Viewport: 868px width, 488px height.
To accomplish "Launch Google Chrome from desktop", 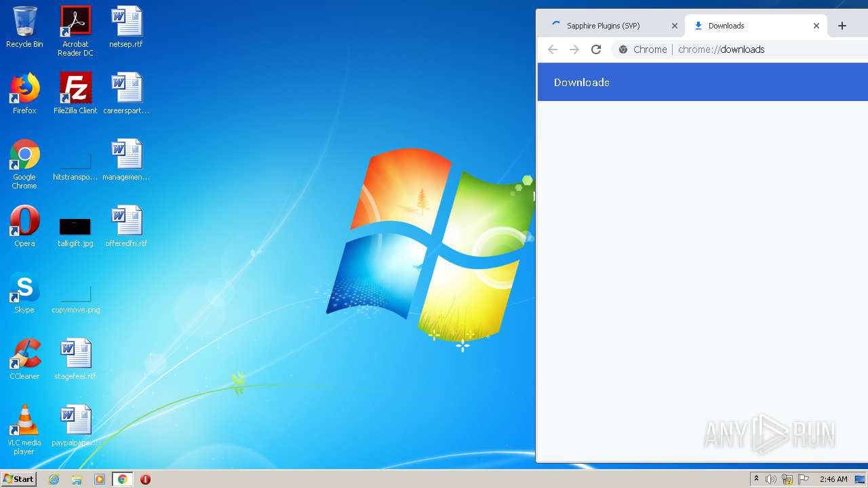I will tap(24, 165).
